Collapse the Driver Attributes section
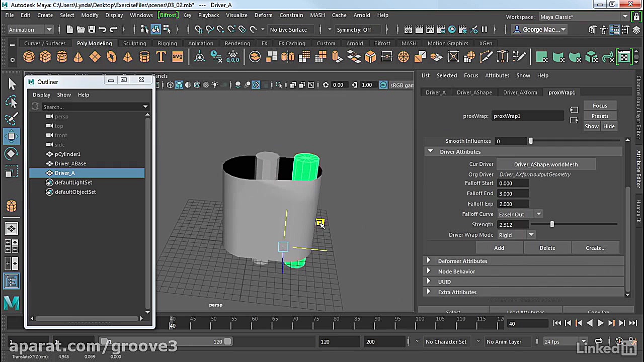644x362 pixels. coord(430,152)
